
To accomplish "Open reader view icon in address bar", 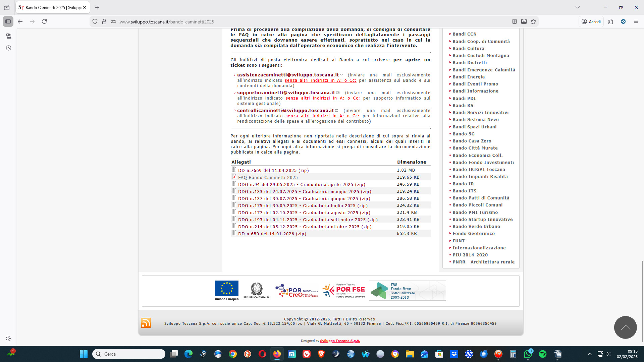I will [x=514, y=21].
